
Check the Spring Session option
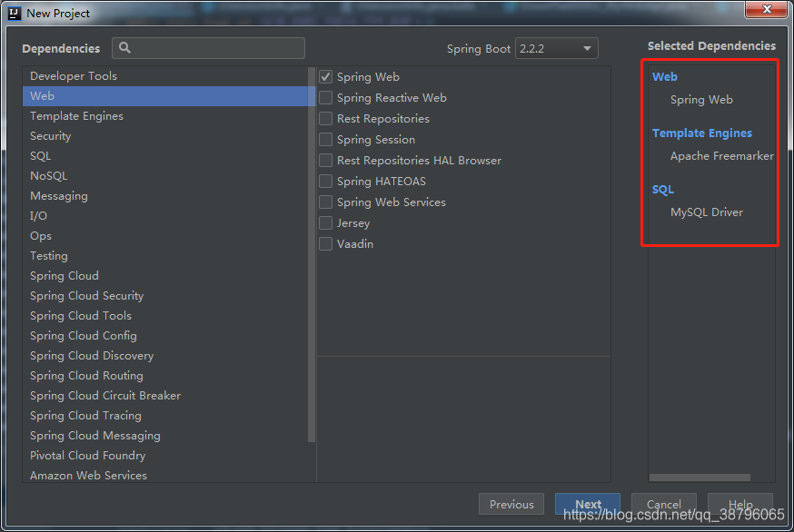click(325, 139)
